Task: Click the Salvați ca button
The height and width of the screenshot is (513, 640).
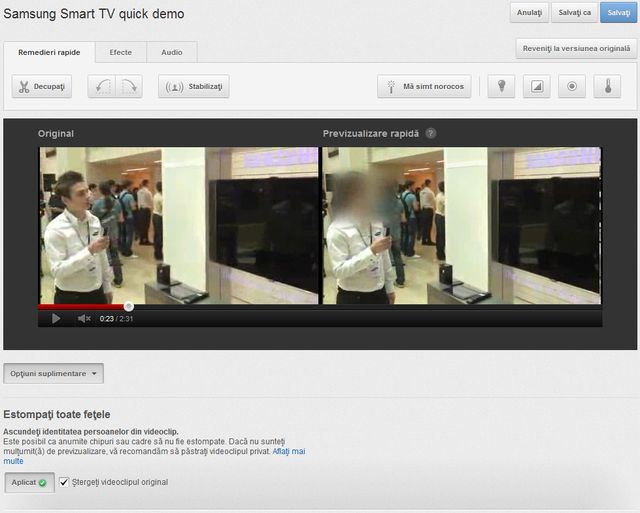Action: [x=574, y=13]
